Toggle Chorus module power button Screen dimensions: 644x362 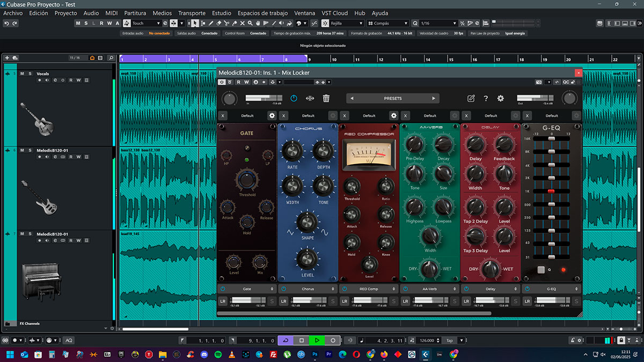pyautogui.click(x=284, y=289)
